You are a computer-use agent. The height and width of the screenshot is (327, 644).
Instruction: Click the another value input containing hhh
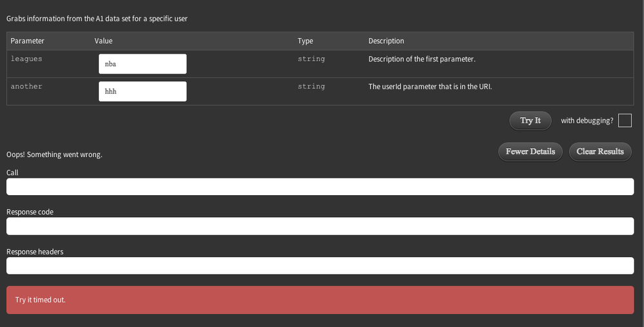tap(142, 91)
